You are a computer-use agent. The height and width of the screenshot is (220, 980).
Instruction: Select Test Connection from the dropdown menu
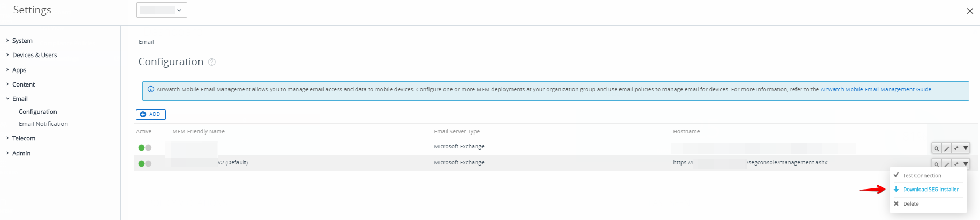(922, 175)
